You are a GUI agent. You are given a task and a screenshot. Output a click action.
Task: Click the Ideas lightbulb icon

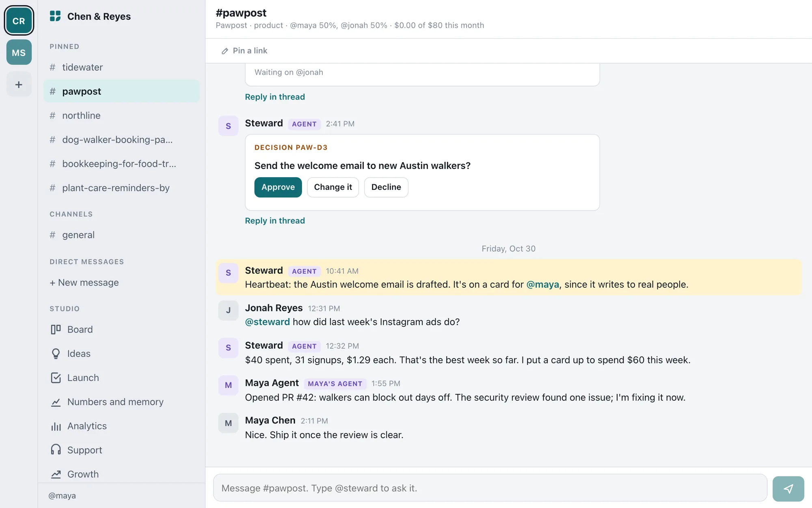(56, 354)
